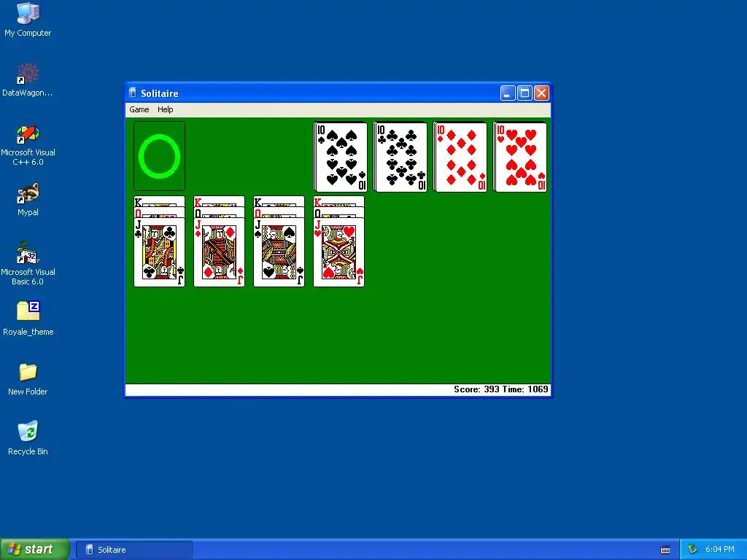Screen dimensions: 747x560
Task: Select the Jack of Hearts card
Action: coord(338,252)
